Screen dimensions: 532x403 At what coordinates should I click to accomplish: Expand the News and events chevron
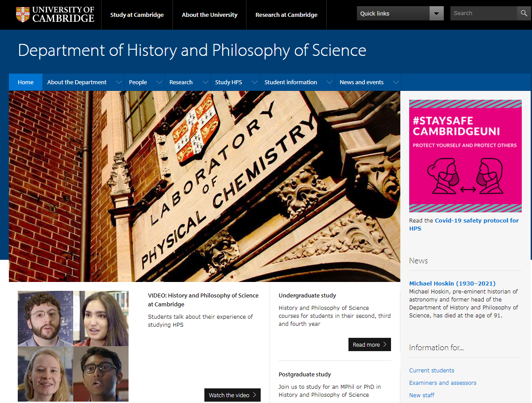396,82
